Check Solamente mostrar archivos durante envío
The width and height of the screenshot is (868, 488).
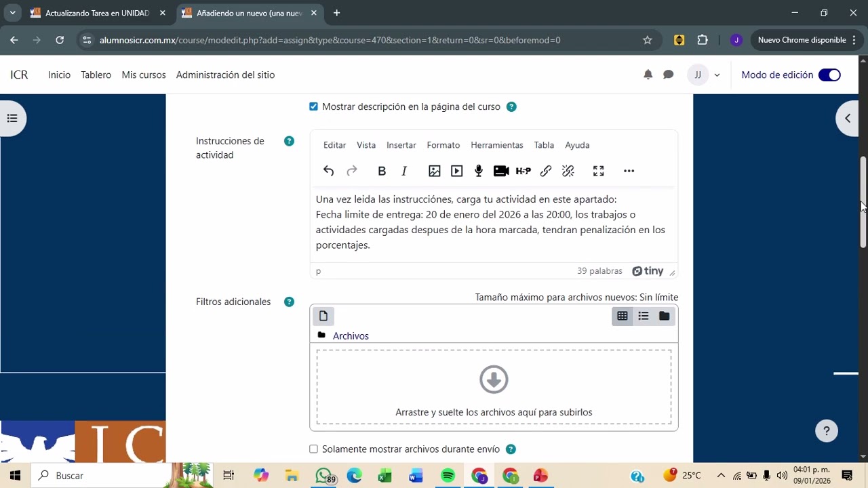[313, 449]
